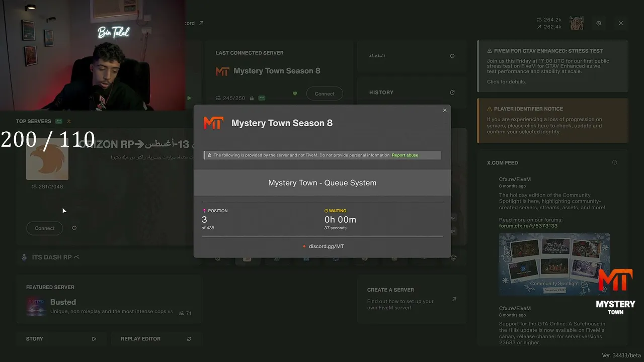The image size is (644, 362).
Task: Expand the Top Servers chevron
Action: [x=69, y=121]
